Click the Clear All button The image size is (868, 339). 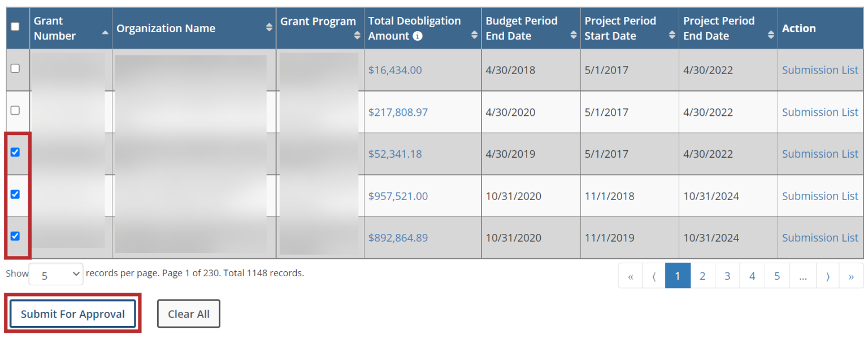(188, 314)
